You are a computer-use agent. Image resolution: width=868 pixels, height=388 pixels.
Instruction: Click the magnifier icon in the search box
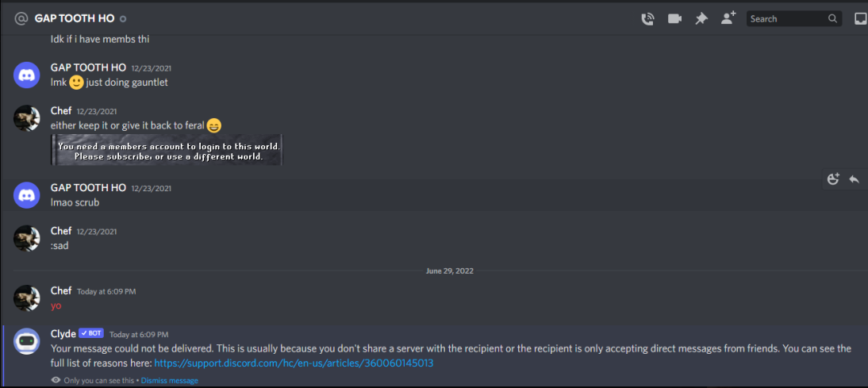click(x=832, y=19)
